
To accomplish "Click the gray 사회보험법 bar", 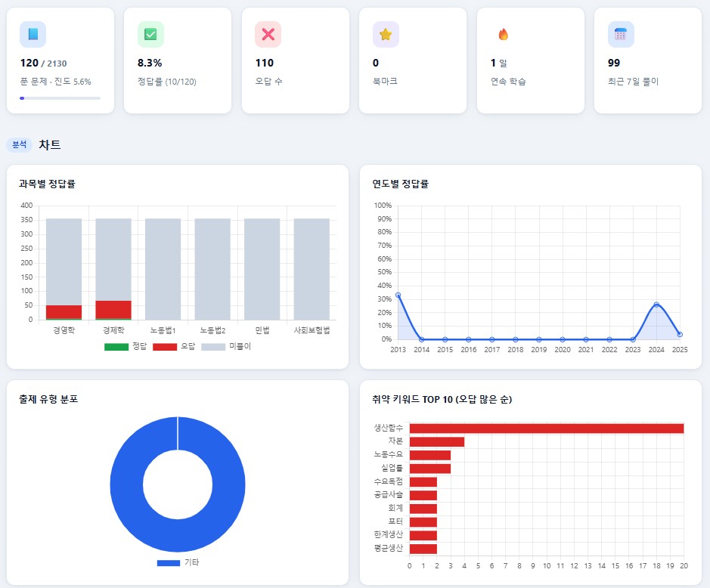I will pos(312,269).
